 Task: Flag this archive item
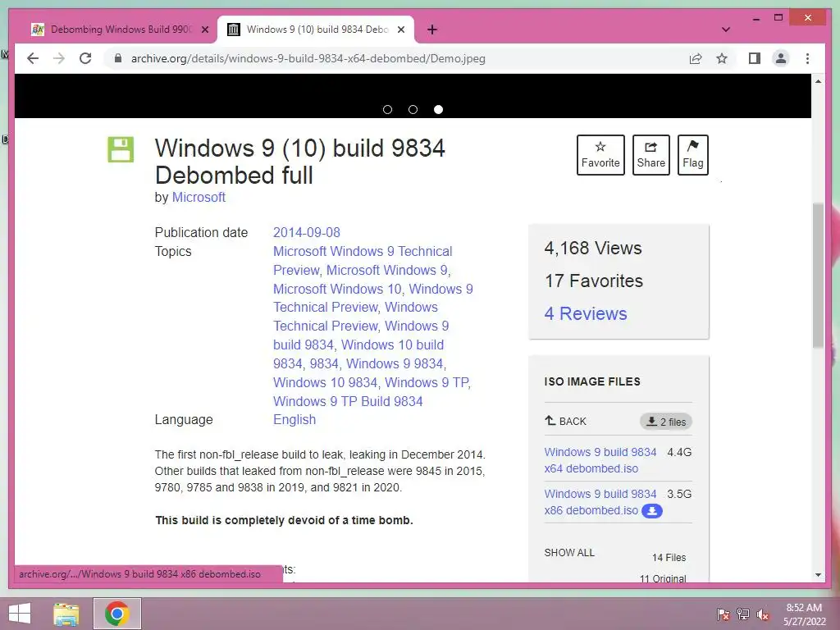coord(692,155)
